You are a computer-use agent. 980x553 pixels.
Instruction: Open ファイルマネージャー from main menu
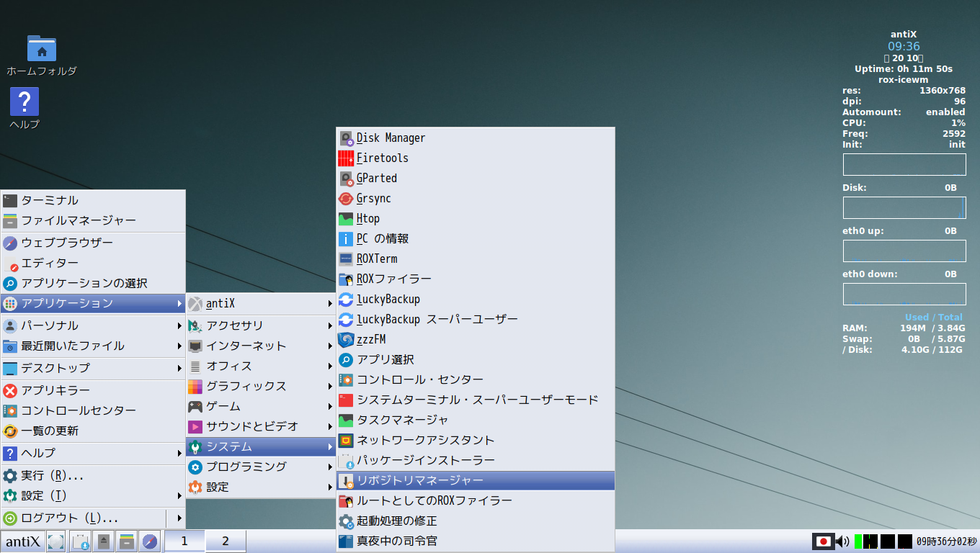point(93,221)
